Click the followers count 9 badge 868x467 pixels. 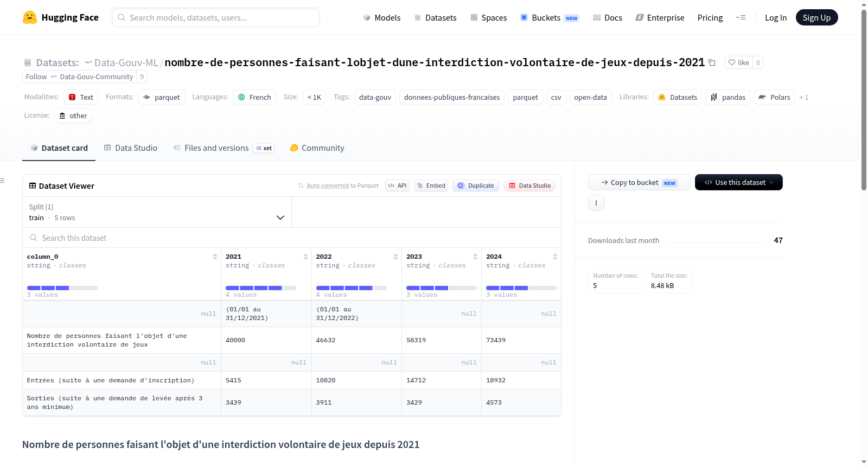pyautogui.click(x=142, y=76)
